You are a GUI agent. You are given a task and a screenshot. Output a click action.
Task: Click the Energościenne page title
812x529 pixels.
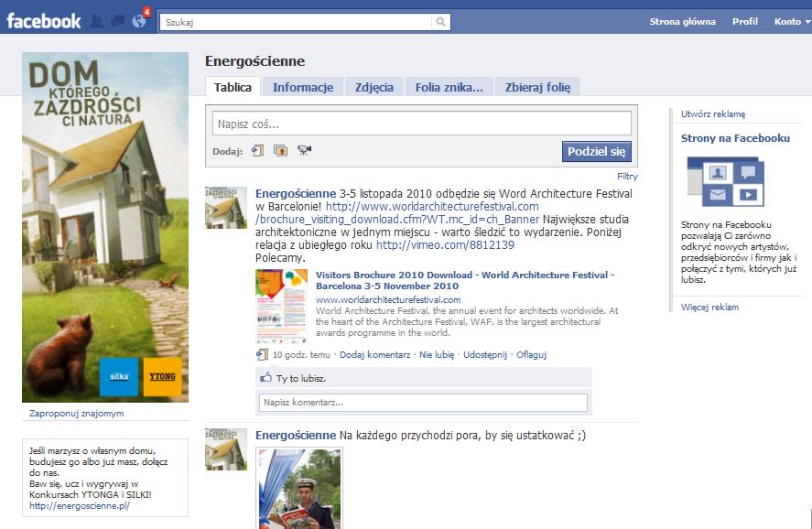[254, 61]
